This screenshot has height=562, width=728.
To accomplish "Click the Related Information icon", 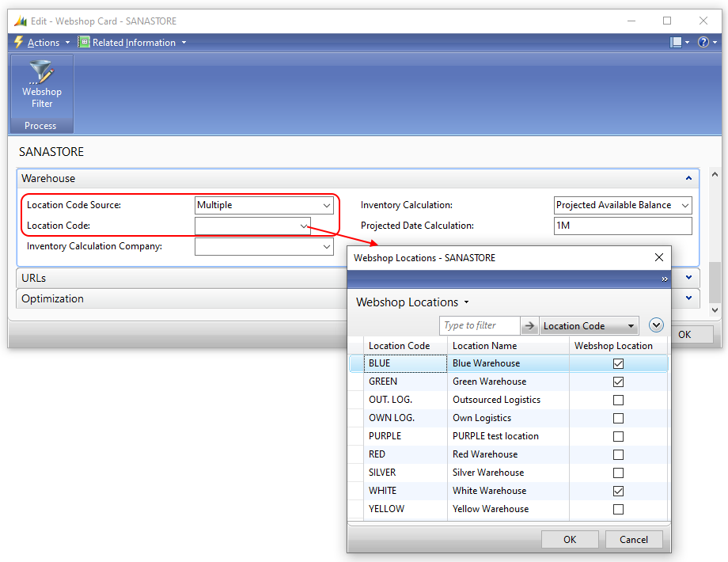I will (x=84, y=43).
